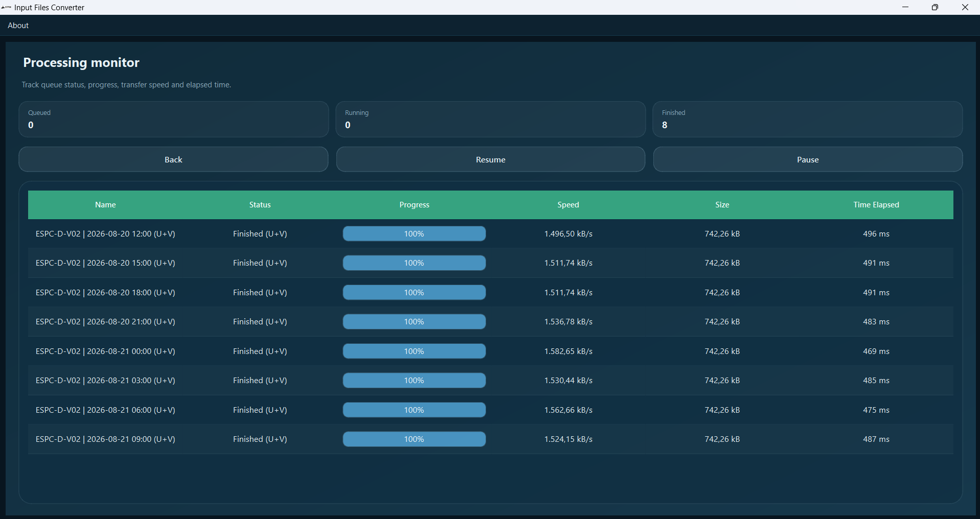Sort by Speed column header

[x=568, y=205]
